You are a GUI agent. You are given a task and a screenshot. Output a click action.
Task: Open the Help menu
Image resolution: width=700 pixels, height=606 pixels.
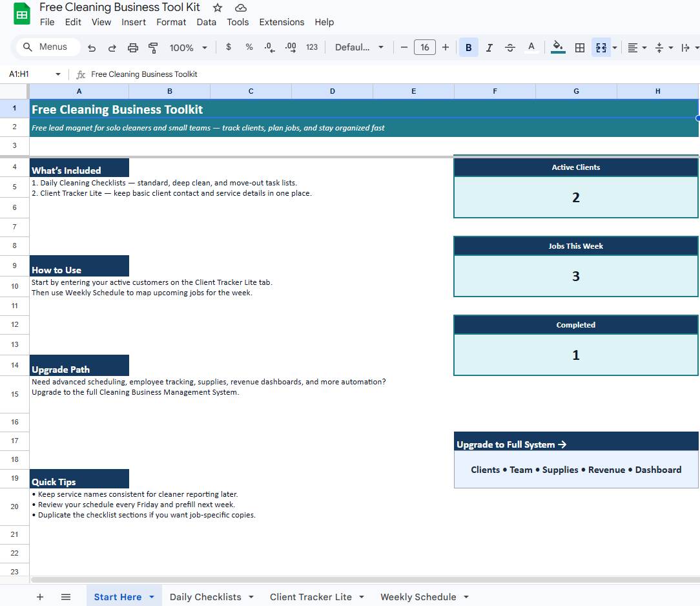(324, 22)
